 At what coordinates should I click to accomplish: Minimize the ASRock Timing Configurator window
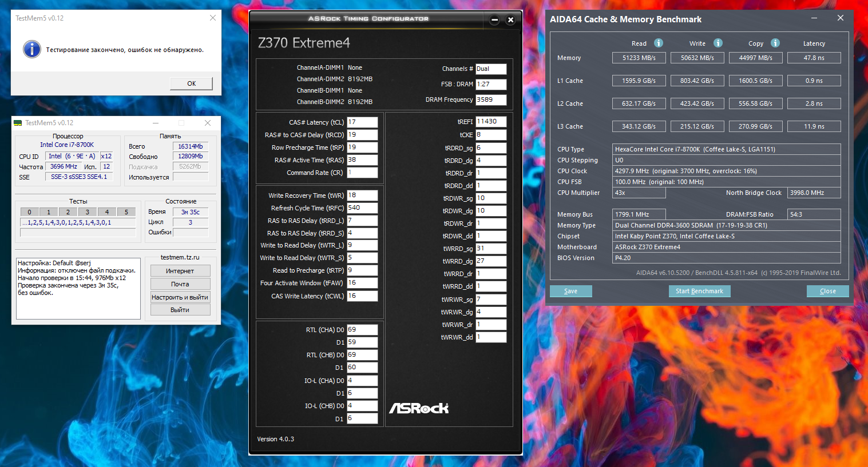coord(495,20)
